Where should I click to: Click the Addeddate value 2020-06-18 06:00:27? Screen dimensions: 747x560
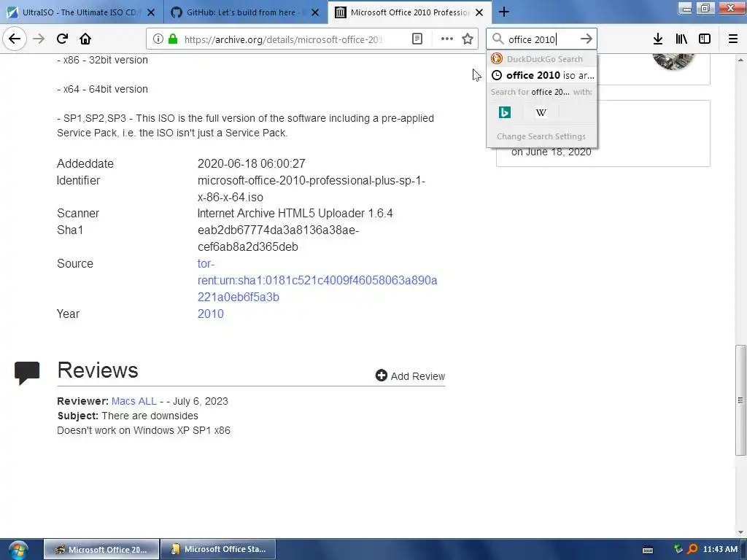(x=252, y=163)
